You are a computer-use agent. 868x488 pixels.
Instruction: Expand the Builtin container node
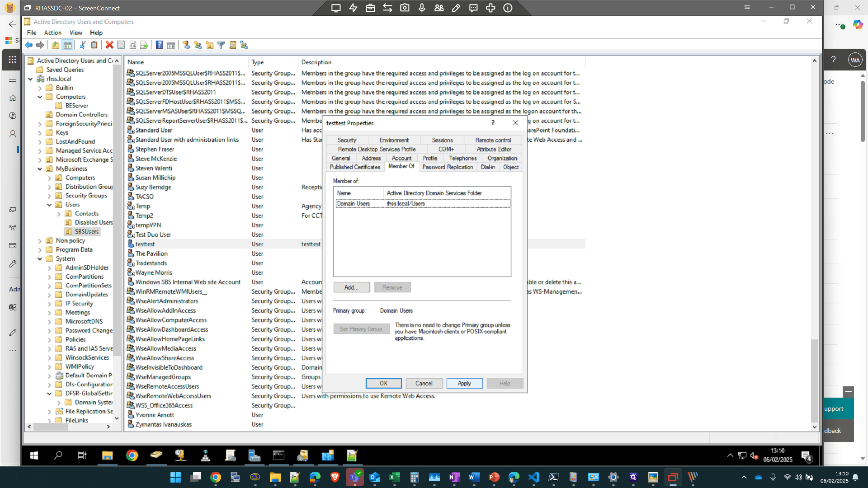click(x=40, y=88)
